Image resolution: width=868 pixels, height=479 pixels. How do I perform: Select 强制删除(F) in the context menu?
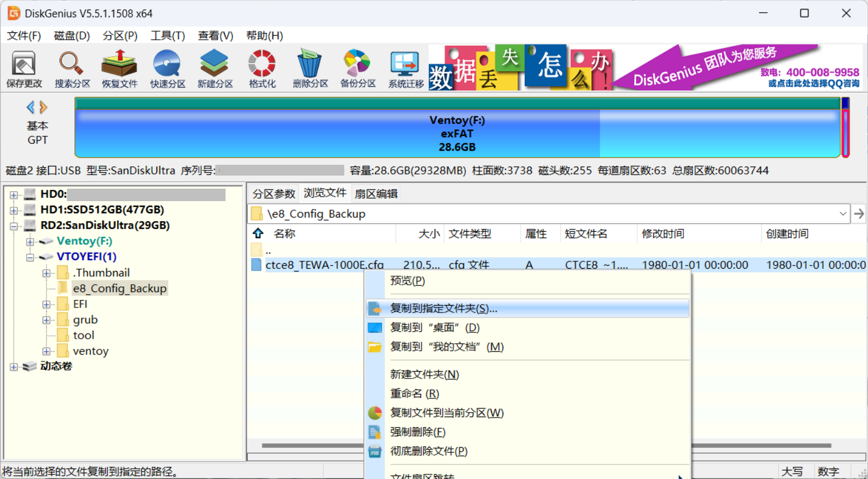[418, 432]
